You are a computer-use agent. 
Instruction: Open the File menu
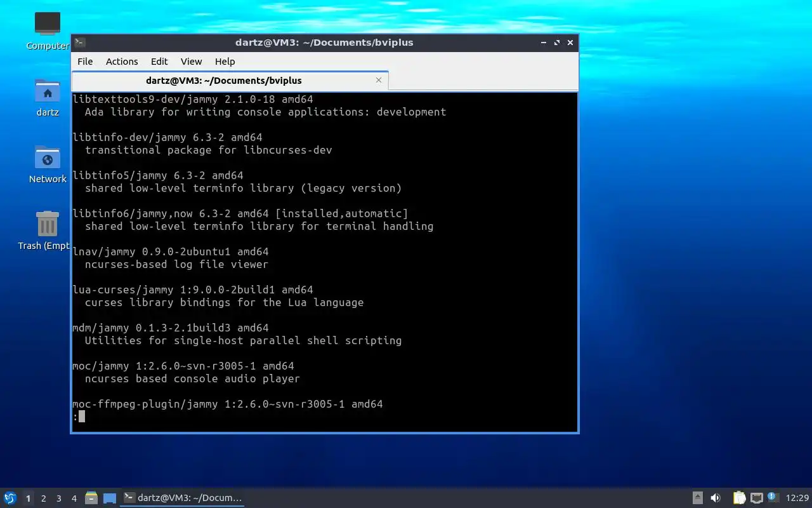tap(85, 62)
